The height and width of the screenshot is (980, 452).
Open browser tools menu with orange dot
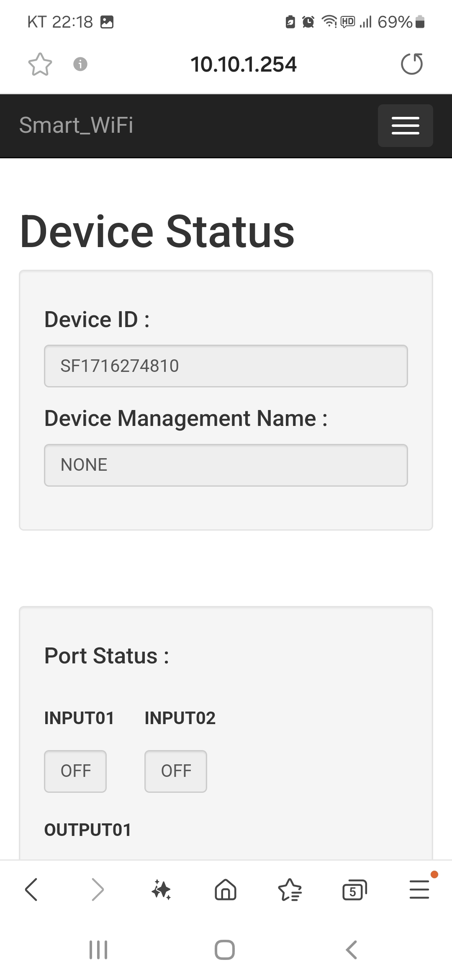[420, 889]
